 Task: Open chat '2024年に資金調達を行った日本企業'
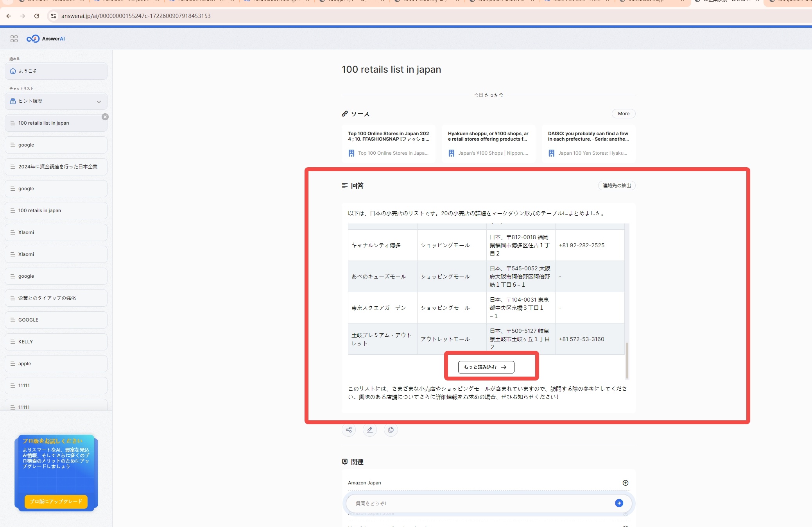pos(56,167)
